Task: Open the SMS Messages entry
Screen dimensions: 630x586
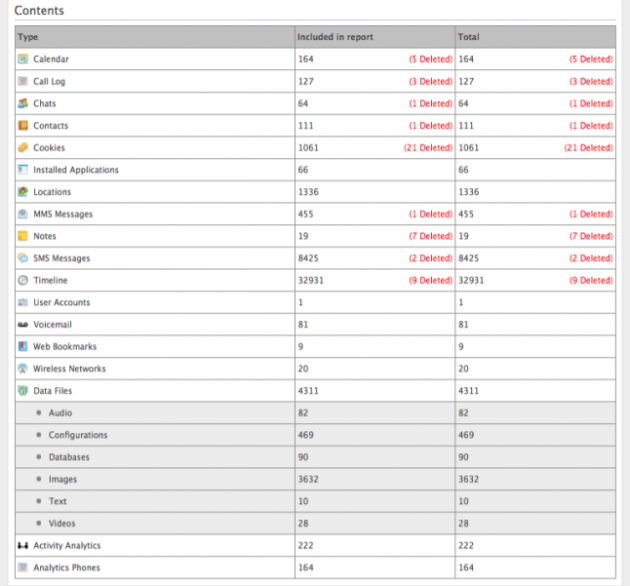Action: (63, 258)
